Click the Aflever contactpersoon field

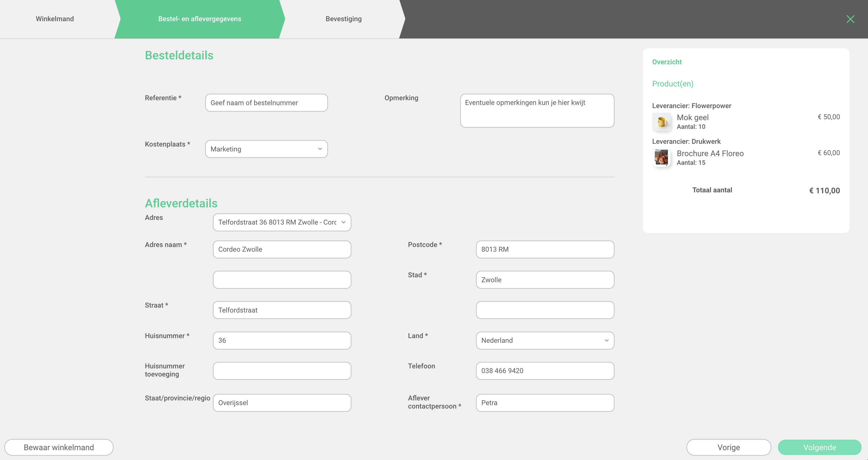tap(545, 403)
